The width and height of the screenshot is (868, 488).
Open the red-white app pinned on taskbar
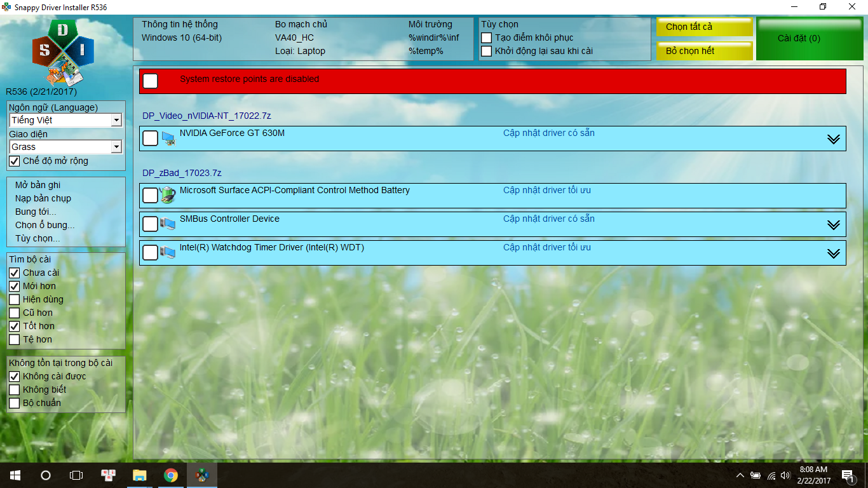[108, 475]
